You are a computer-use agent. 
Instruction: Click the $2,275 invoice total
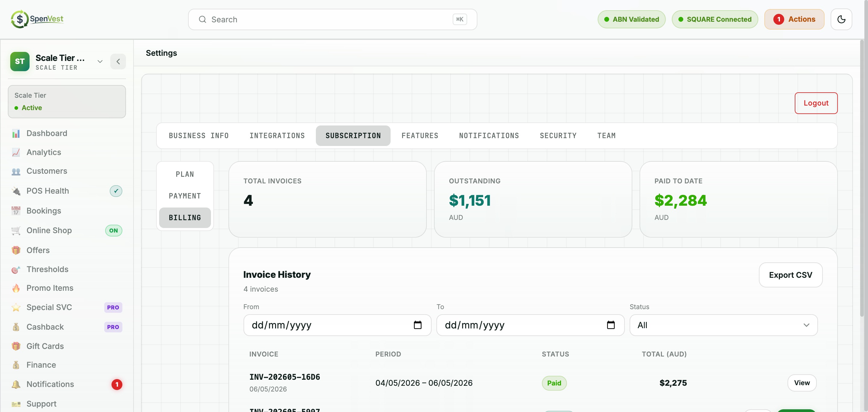[673, 383]
